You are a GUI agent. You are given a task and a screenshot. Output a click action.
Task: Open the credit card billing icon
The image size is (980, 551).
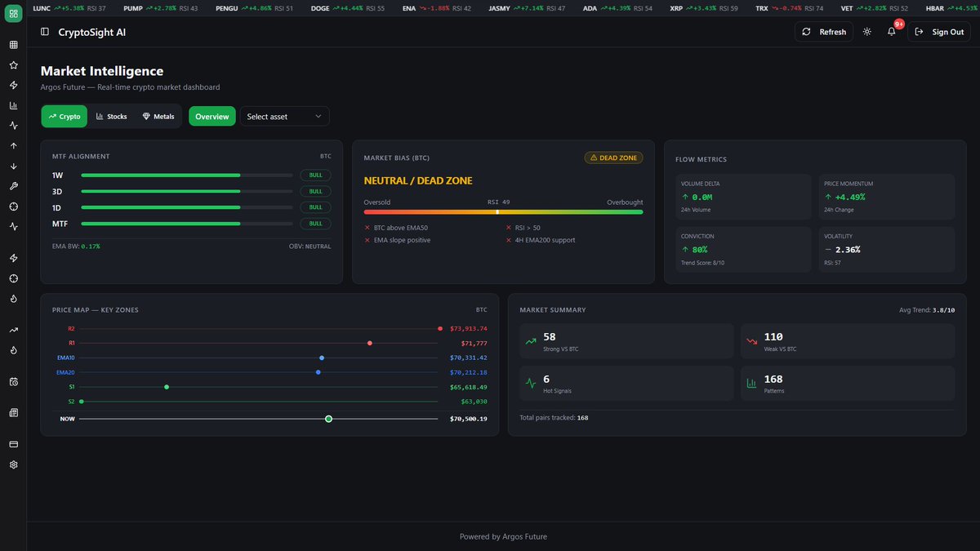(13, 444)
